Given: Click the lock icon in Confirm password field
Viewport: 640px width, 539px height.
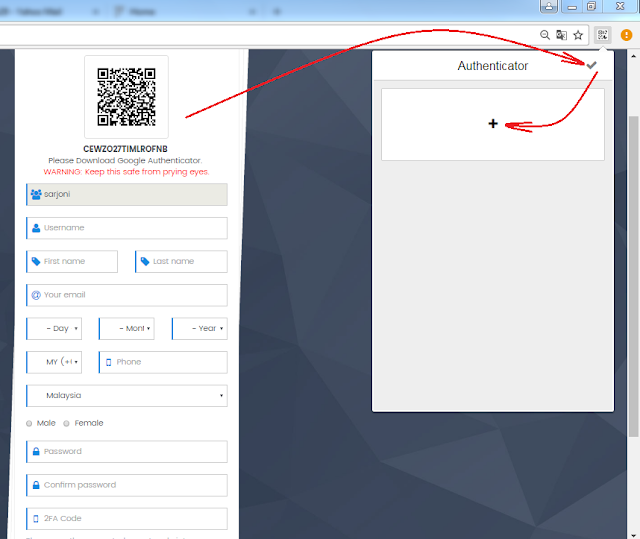Looking at the screenshot, I should pos(36,485).
